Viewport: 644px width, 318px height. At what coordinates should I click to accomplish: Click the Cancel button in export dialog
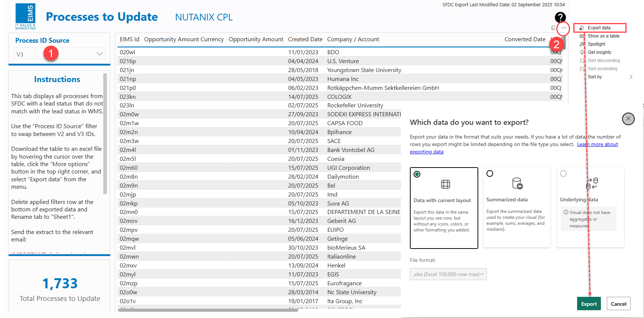(618, 304)
